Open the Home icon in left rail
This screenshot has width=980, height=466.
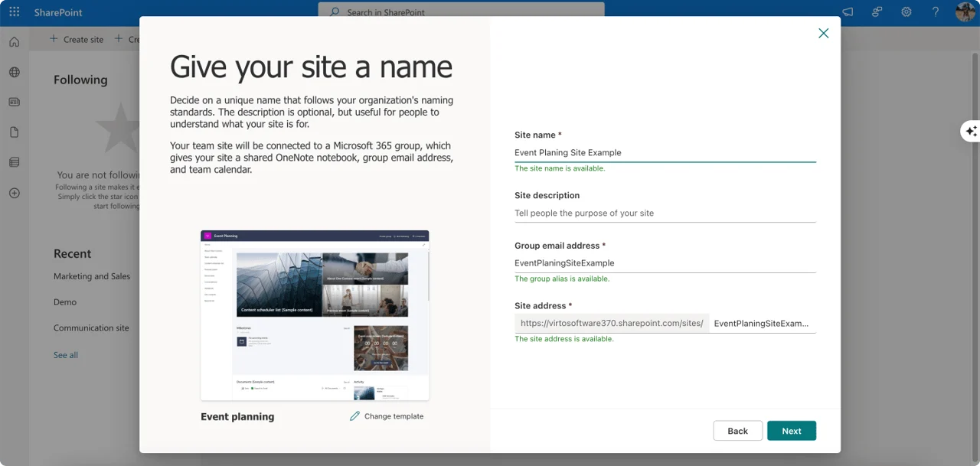point(14,42)
